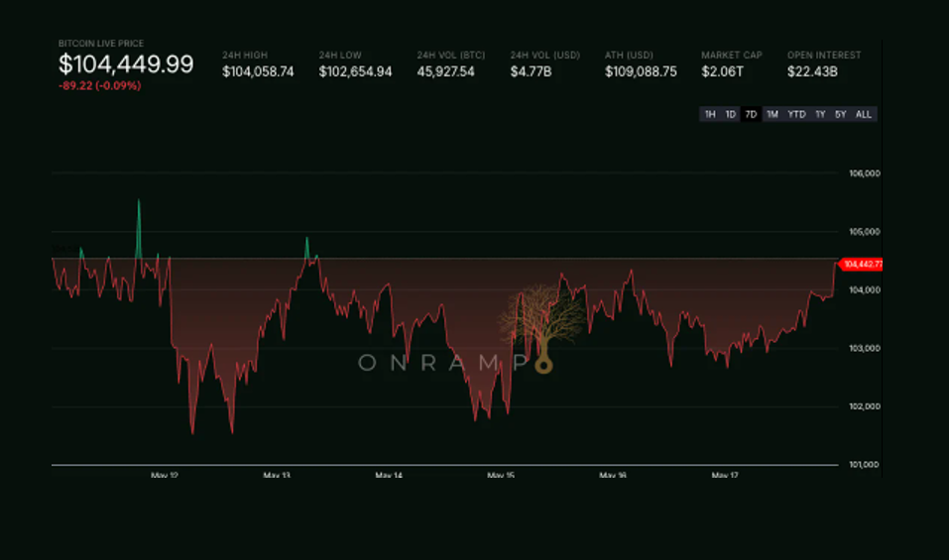The height and width of the screenshot is (560, 949).
Task: Click the 24H VOL (USD) label
Action: 544,56
